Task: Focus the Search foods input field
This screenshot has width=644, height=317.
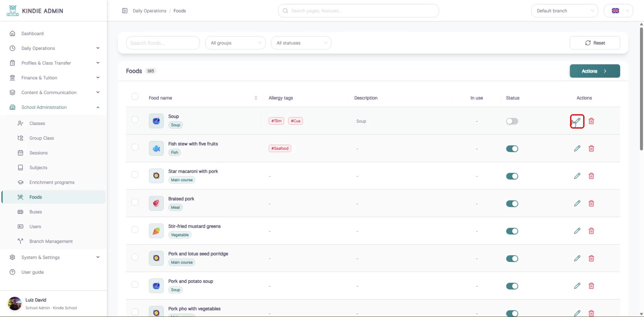Action: [163, 43]
